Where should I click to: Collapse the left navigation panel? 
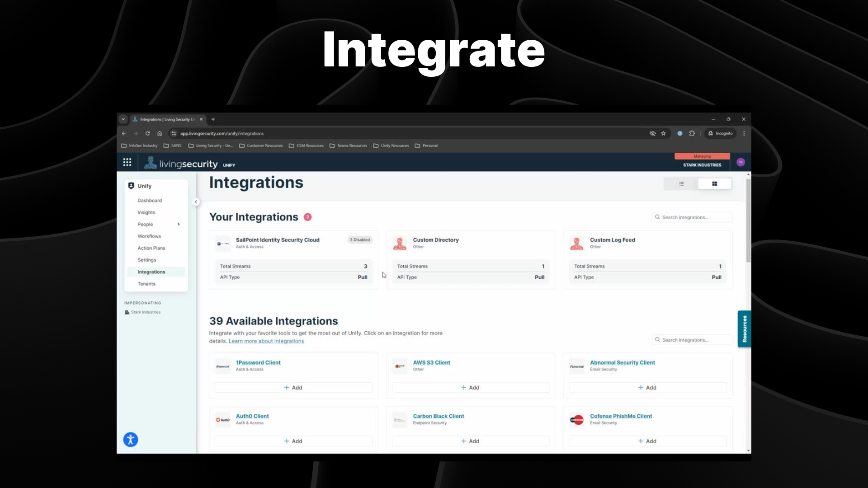click(196, 202)
